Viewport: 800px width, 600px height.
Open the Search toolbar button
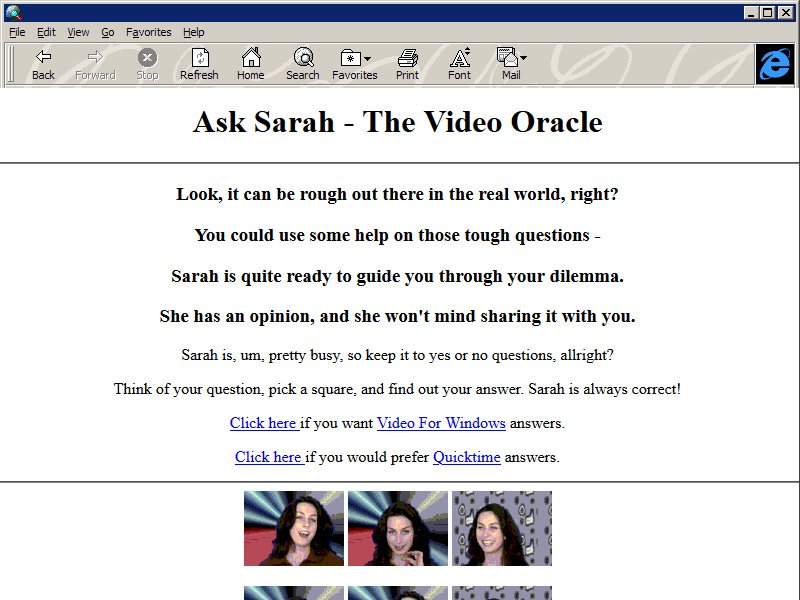[x=303, y=65]
